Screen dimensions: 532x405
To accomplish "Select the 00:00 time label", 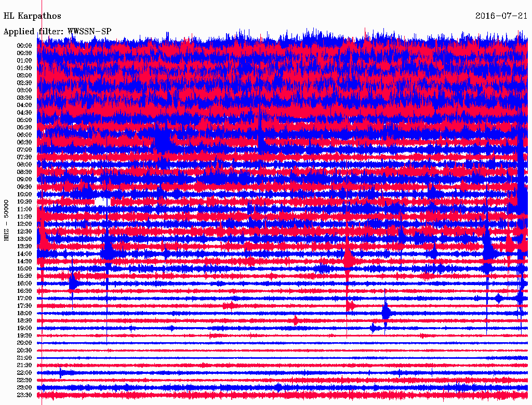I will 24,46.
